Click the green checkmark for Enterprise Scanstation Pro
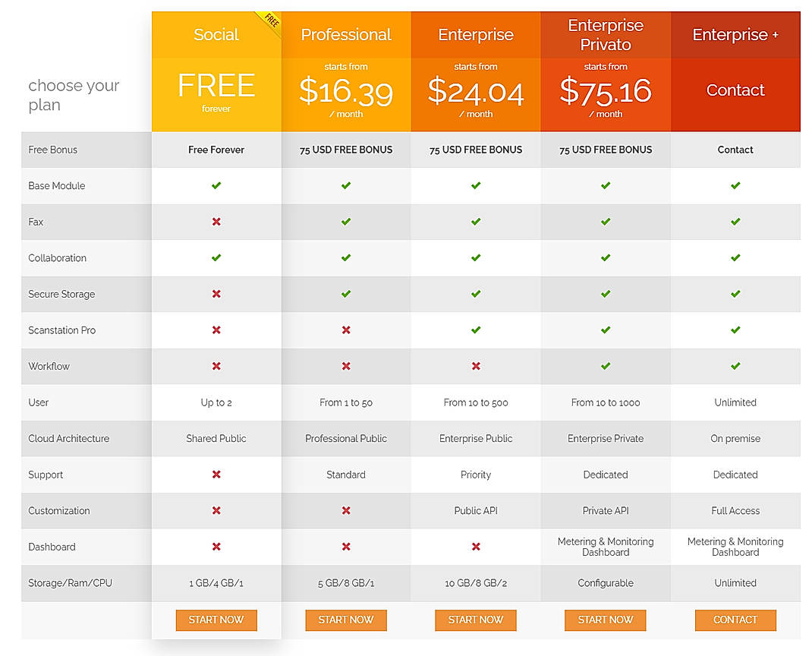 476,330
